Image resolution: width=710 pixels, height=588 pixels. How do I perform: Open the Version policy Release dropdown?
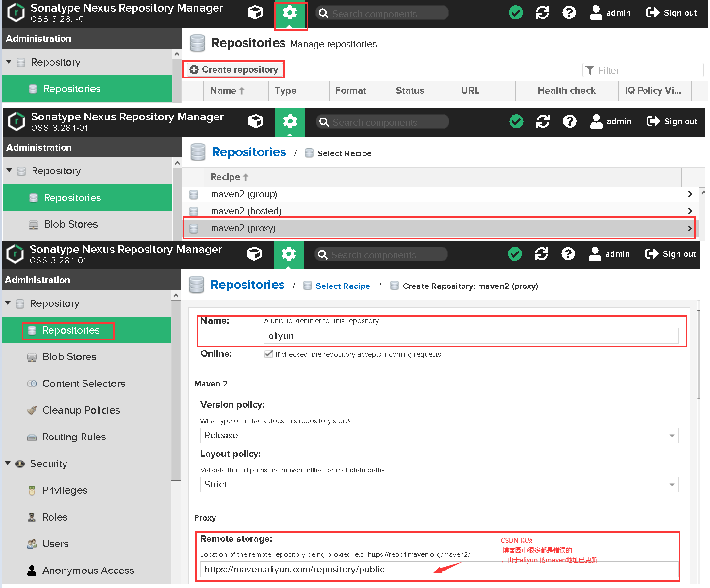coord(439,436)
